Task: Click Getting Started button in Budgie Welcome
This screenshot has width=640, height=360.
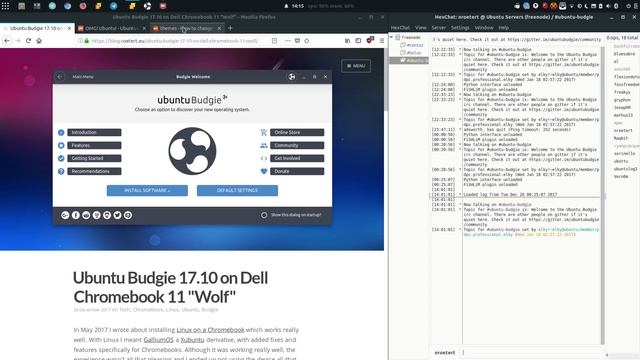Action: (94, 158)
